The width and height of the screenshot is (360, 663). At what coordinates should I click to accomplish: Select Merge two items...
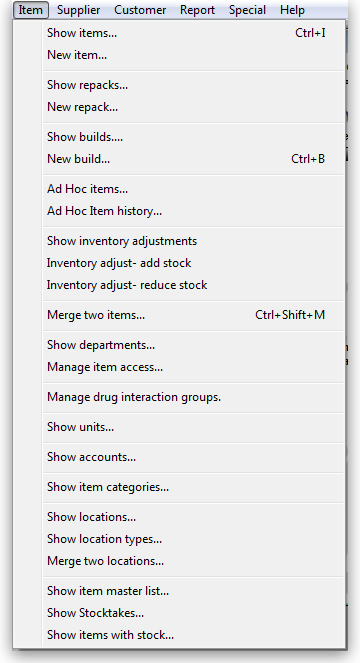coord(193,315)
